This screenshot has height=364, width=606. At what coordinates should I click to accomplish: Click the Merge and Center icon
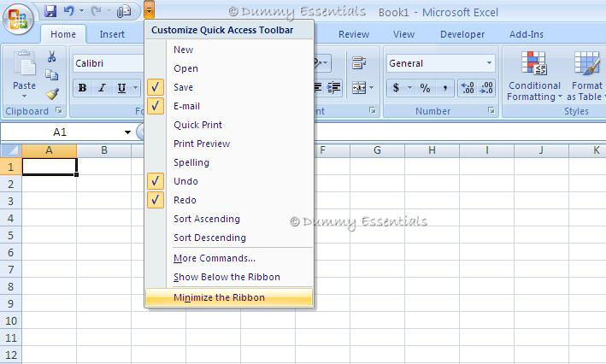(359, 88)
